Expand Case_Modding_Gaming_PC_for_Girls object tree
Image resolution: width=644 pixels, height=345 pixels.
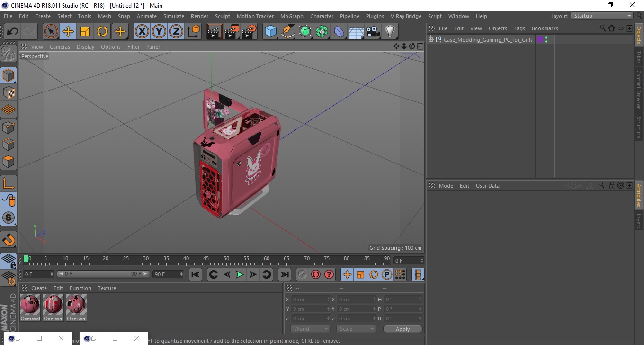pos(431,40)
